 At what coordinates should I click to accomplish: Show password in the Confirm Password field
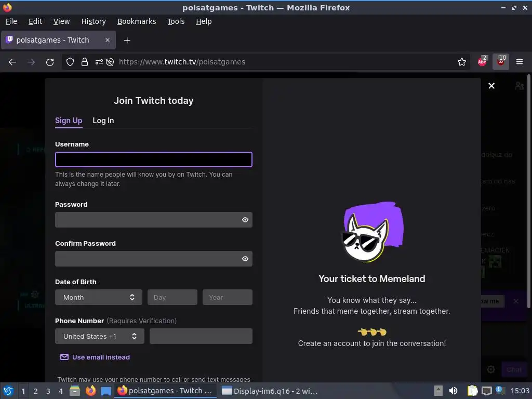[x=245, y=259]
